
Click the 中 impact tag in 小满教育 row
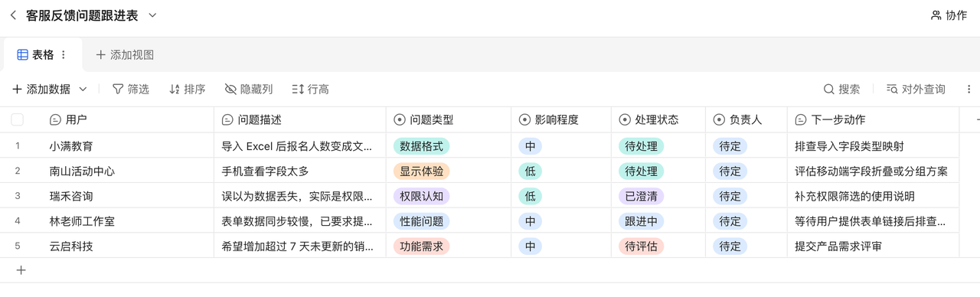point(530,145)
